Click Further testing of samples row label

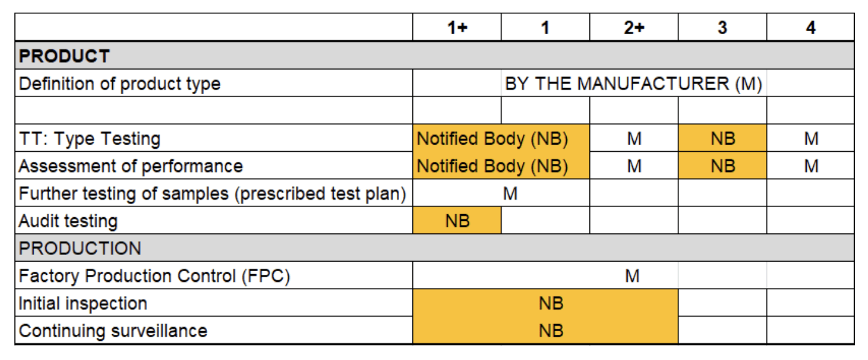(212, 194)
